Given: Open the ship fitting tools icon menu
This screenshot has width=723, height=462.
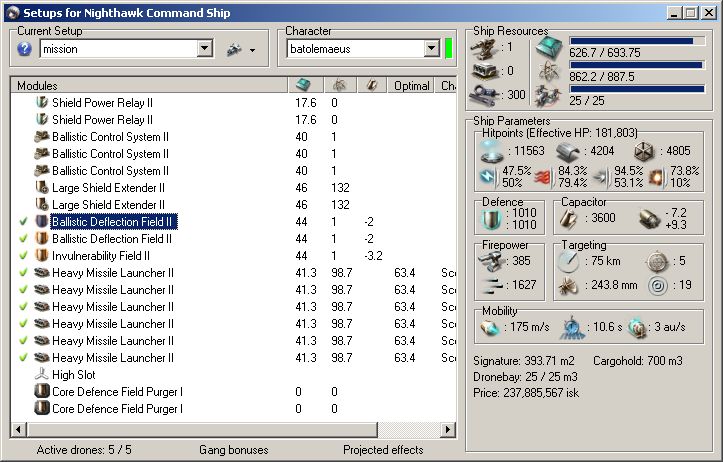Looking at the screenshot, I should (234, 49).
